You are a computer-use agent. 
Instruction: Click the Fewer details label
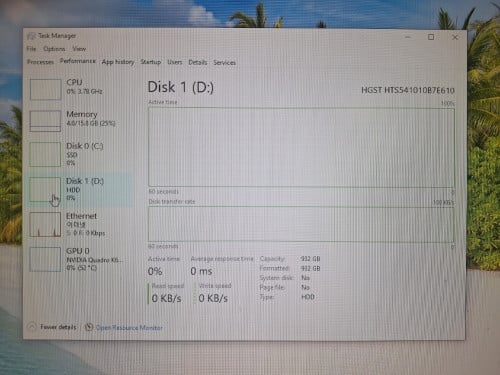pyautogui.click(x=58, y=327)
